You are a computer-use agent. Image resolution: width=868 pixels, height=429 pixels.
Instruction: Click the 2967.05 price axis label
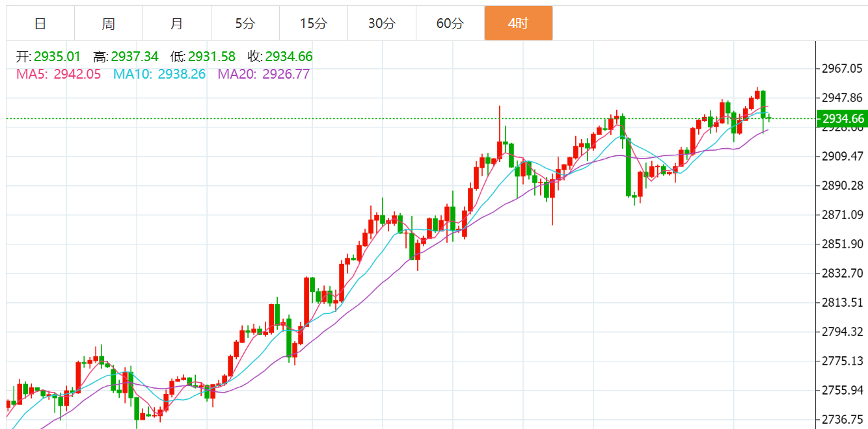coord(842,68)
